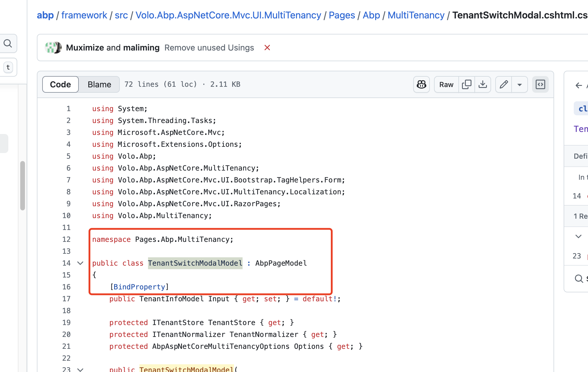Download raw file icon
Screen dimensions: 588x372
[483, 84]
